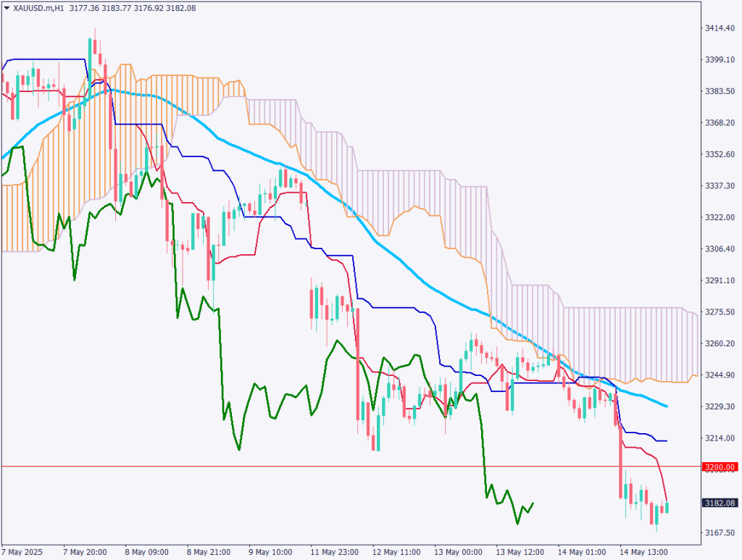Select the 3291.10 price axis label

[x=720, y=280]
